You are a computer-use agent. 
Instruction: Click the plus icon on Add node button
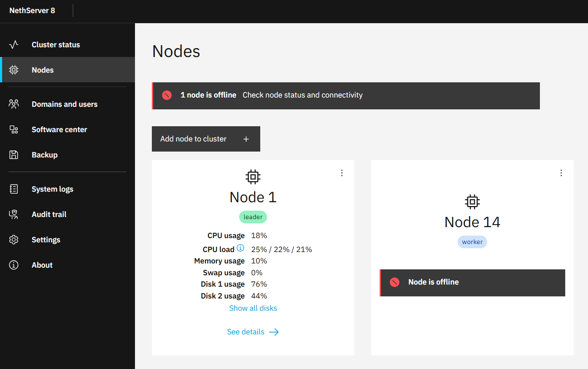coord(246,139)
